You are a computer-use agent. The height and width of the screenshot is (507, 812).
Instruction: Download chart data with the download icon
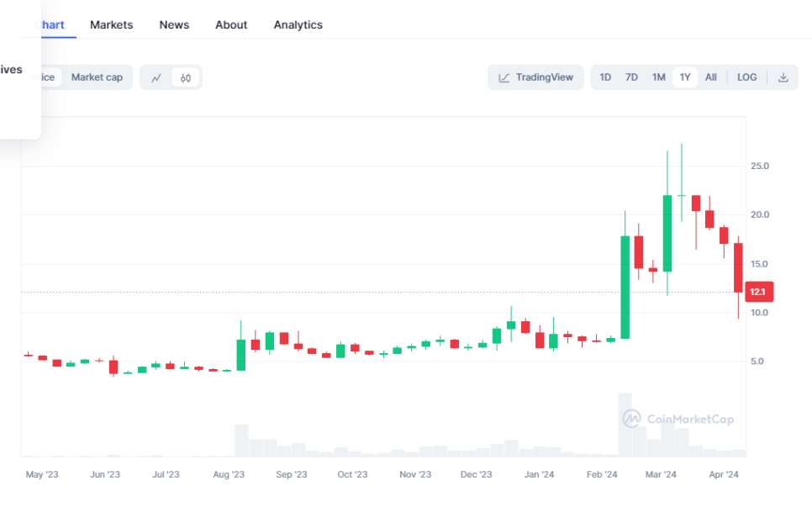point(783,77)
